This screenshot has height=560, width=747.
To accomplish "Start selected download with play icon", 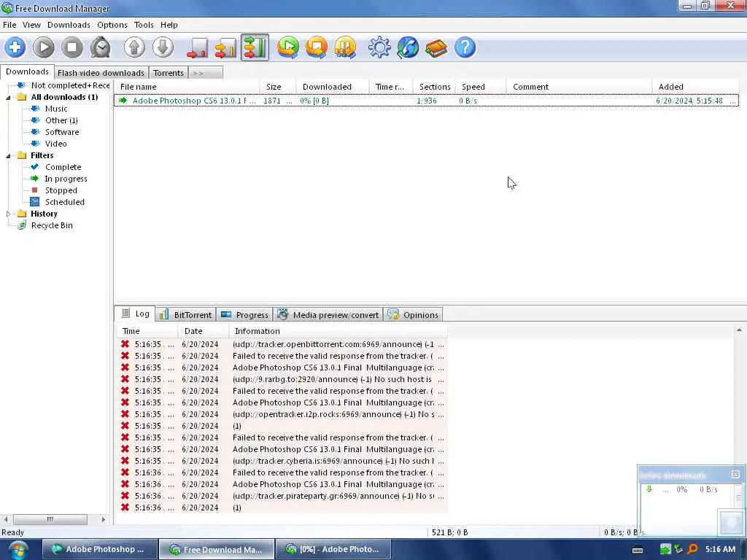I will pyautogui.click(x=44, y=47).
